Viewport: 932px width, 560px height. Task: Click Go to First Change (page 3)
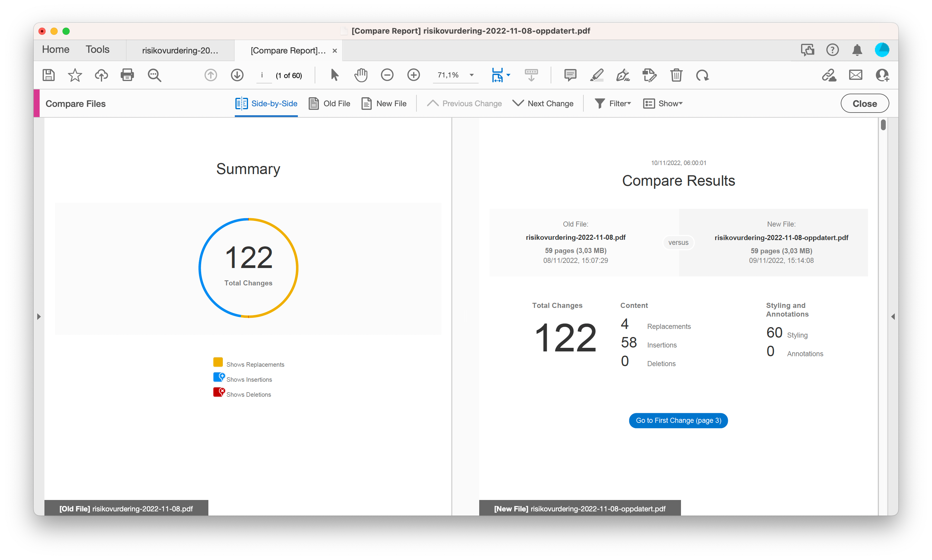point(678,420)
